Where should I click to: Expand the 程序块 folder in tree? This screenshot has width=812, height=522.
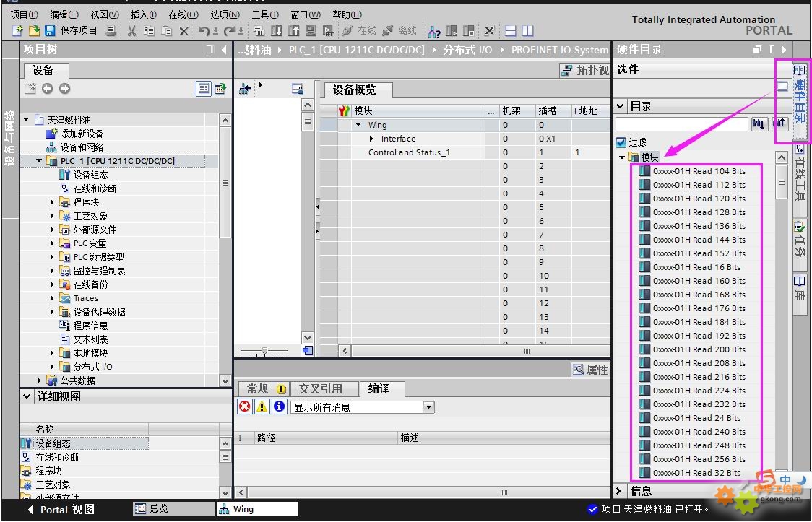click(52, 202)
